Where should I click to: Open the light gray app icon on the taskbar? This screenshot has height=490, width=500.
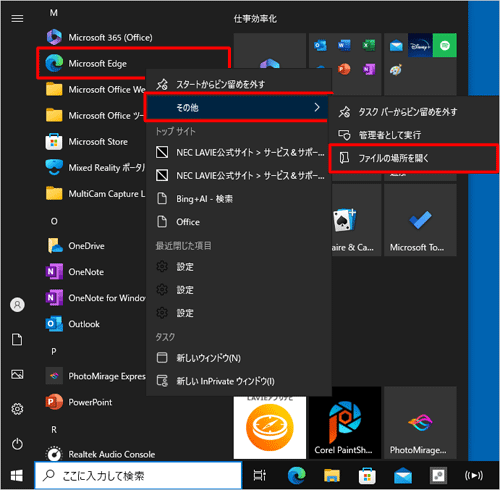tap(438, 475)
